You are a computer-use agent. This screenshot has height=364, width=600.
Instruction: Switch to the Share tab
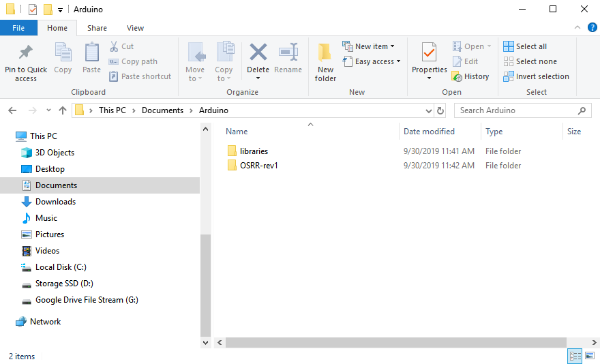point(97,28)
